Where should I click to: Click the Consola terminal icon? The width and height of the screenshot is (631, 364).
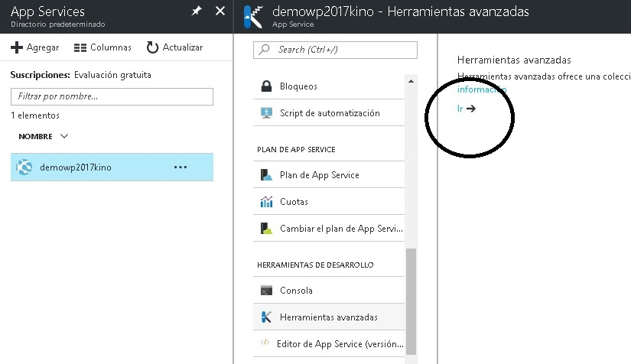coord(266,291)
